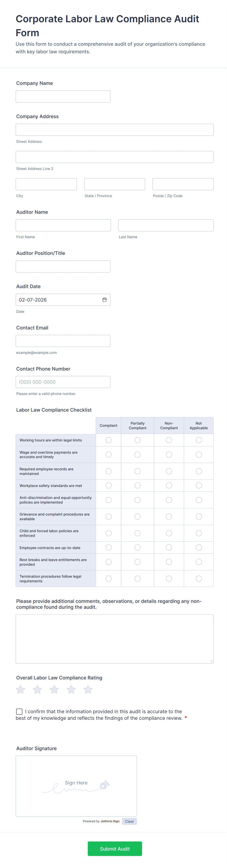Mark wage and overtime payments Partially Compliant
This screenshot has height=868, width=227.
point(138,455)
